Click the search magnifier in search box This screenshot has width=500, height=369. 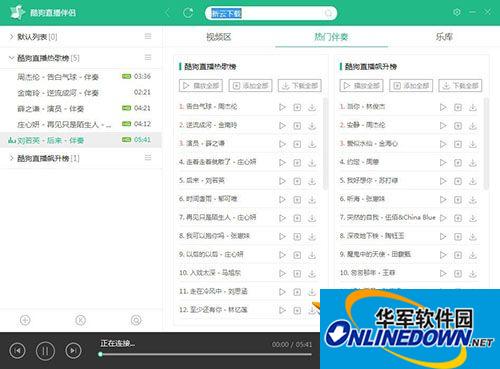[x=328, y=13]
